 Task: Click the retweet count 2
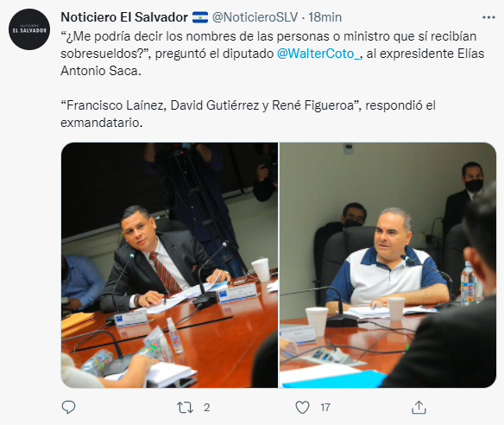pos(206,408)
